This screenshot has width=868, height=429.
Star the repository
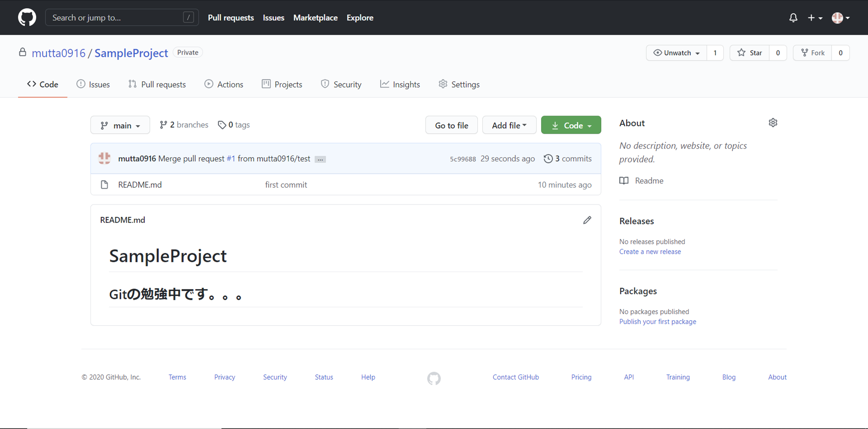pyautogui.click(x=750, y=53)
